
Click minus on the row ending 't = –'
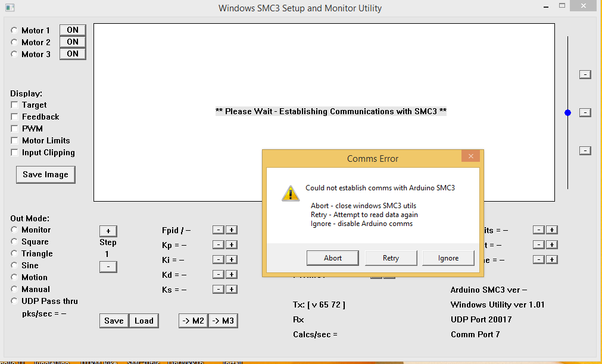click(539, 244)
